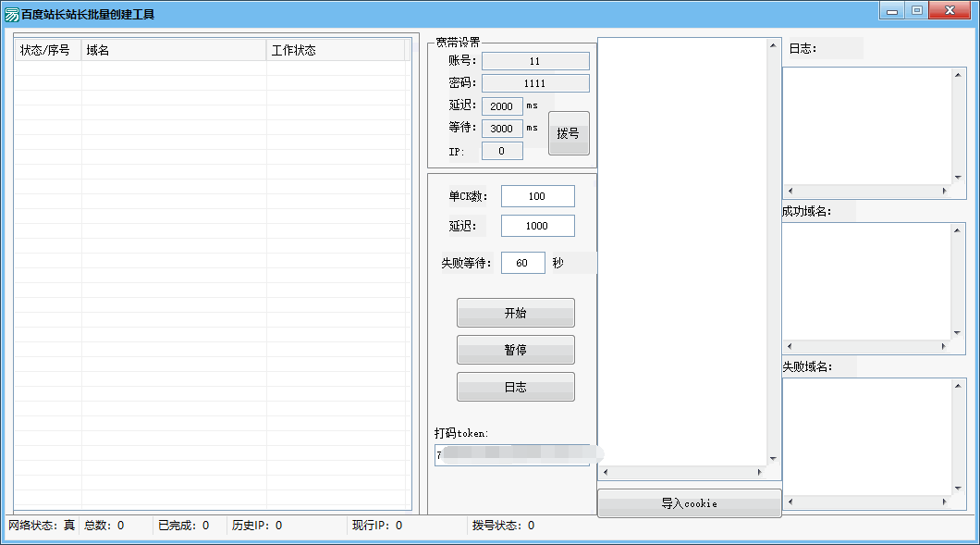Click the 账号 account input field
This screenshot has width=980, height=545.
(535, 61)
